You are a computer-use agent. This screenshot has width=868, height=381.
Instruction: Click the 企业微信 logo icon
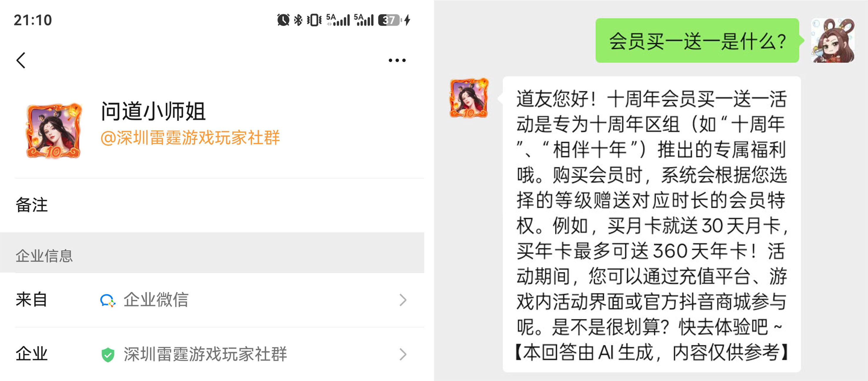point(108,300)
